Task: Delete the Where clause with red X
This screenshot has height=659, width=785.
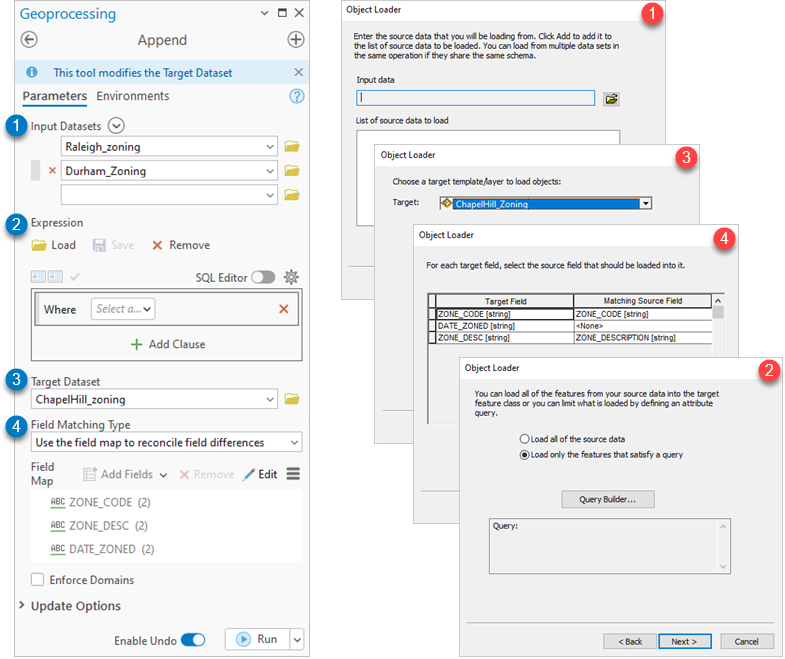Action: coord(284,309)
